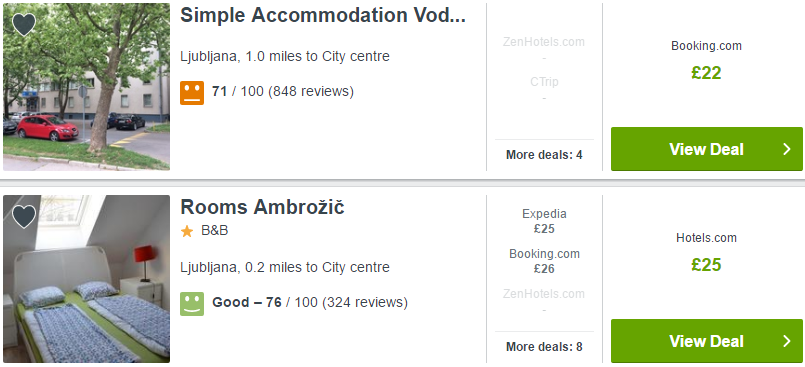Favorite Simple Accommodation with heart icon
Viewport: 805px width, 367px height.
click(x=24, y=24)
